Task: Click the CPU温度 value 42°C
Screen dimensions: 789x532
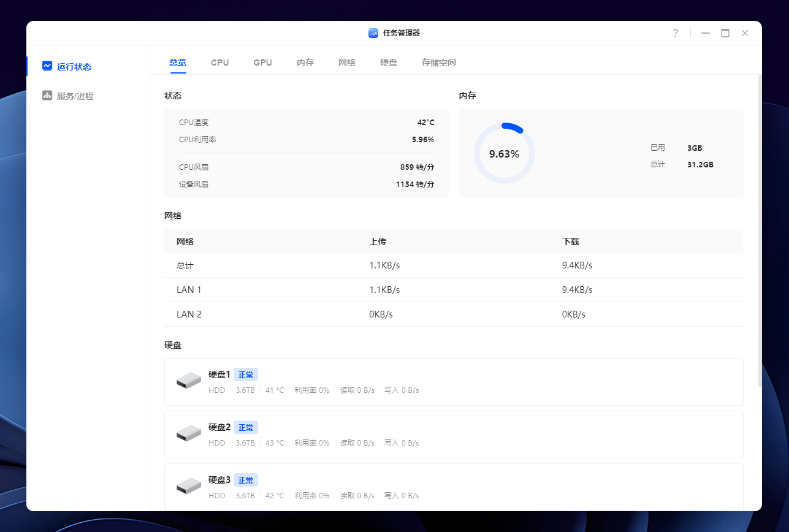Action: (x=426, y=123)
